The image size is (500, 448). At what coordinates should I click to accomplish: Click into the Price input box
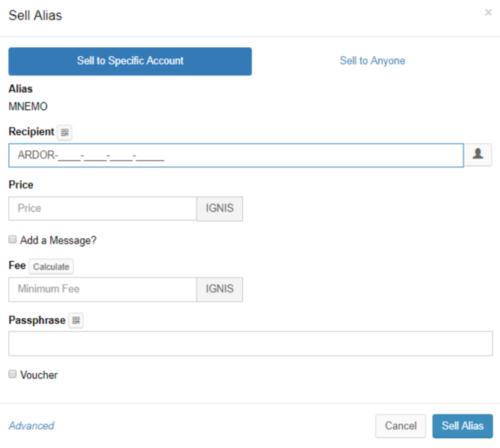tap(102, 209)
